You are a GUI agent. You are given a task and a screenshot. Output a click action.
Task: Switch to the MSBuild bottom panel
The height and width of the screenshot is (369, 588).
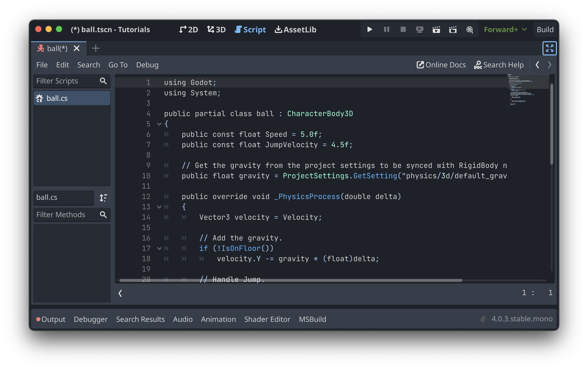tap(312, 319)
